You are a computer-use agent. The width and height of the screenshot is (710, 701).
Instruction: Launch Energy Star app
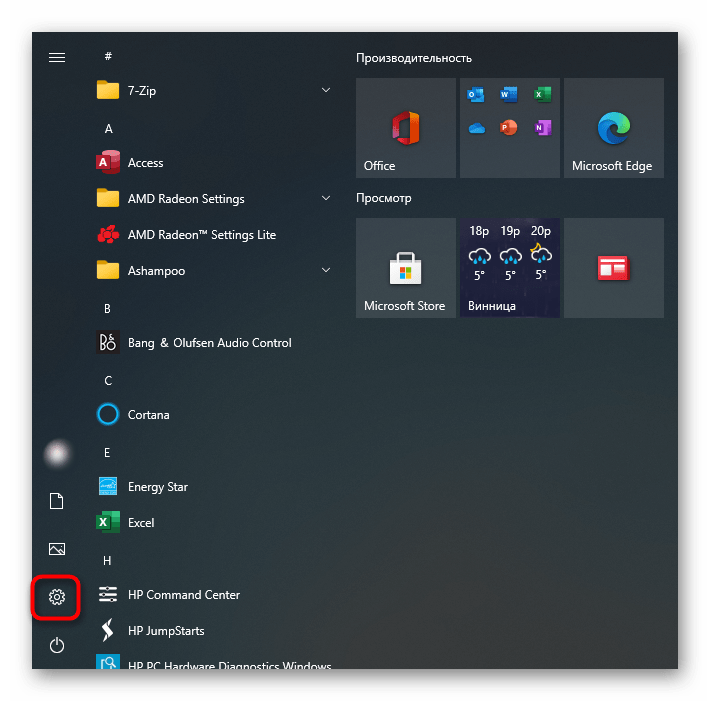click(x=213, y=486)
